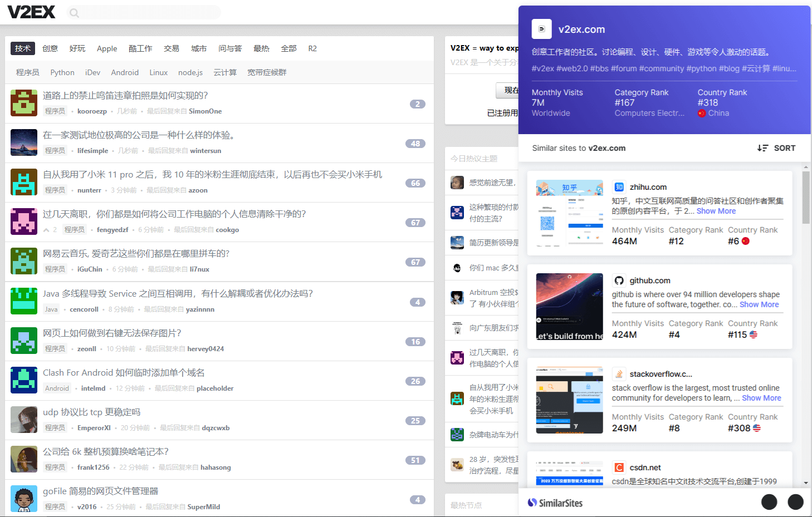Open lifesimple's avatar
The image size is (812, 517).
point(24,142)
